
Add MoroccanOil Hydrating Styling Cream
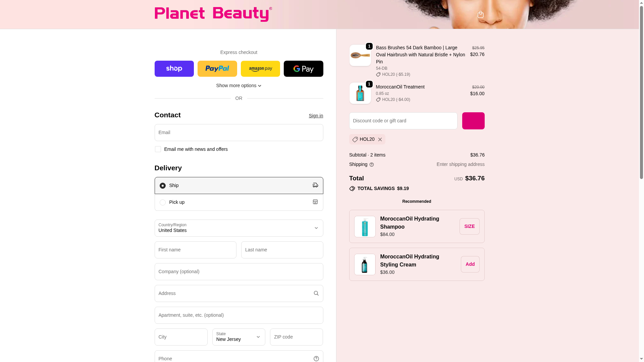[x=470, y=264]
